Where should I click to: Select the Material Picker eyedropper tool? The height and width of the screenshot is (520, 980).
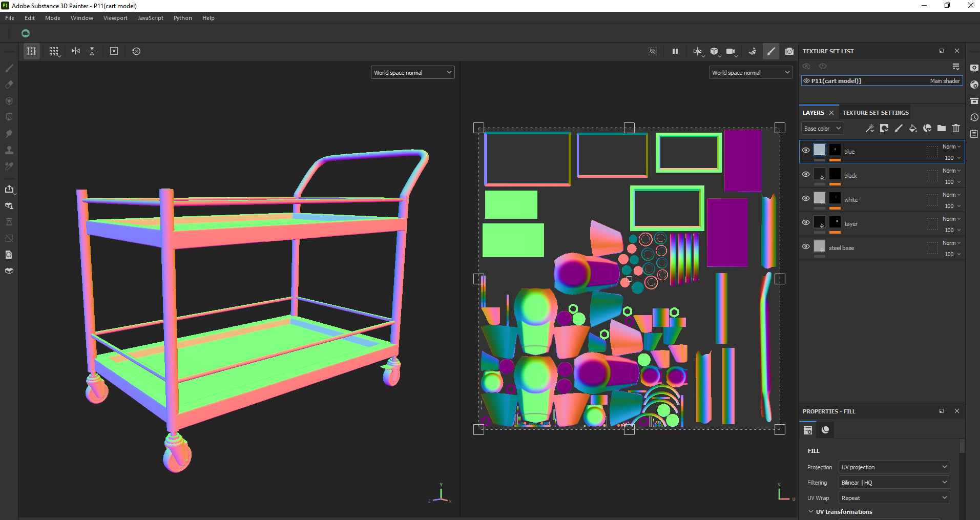9,167
